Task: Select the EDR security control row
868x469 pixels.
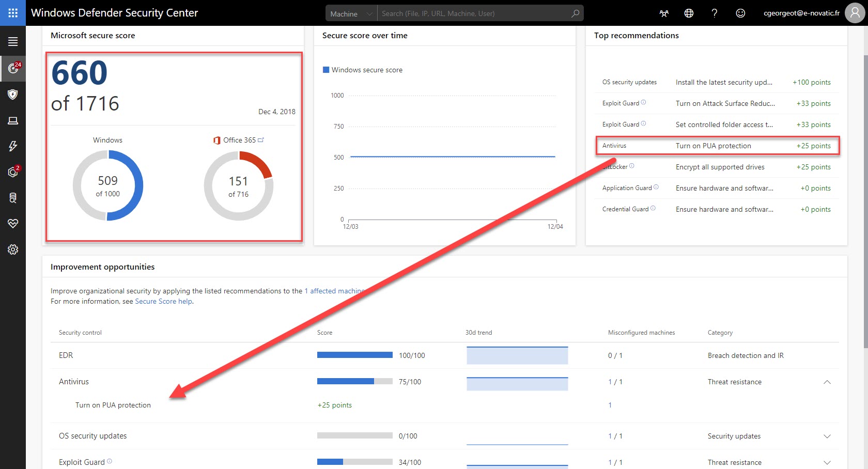Action: click(445, 355)
